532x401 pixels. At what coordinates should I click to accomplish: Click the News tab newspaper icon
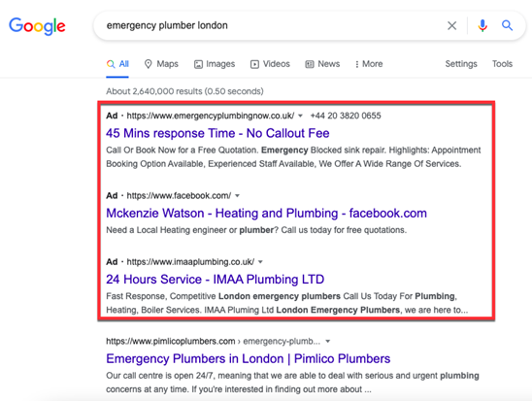coord(310,64)
